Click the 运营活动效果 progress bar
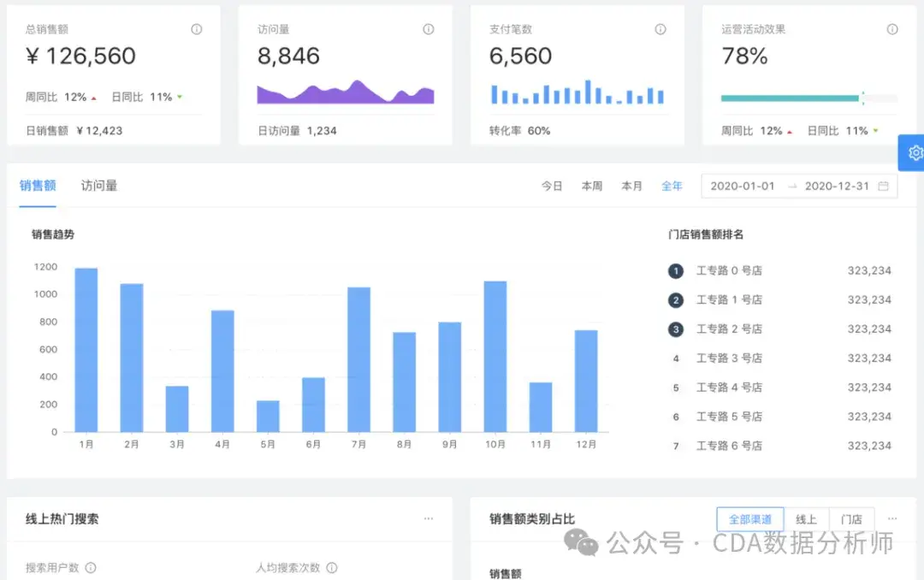Image resolution: width=924 pixels, height=580 pixels. [809, 98]
